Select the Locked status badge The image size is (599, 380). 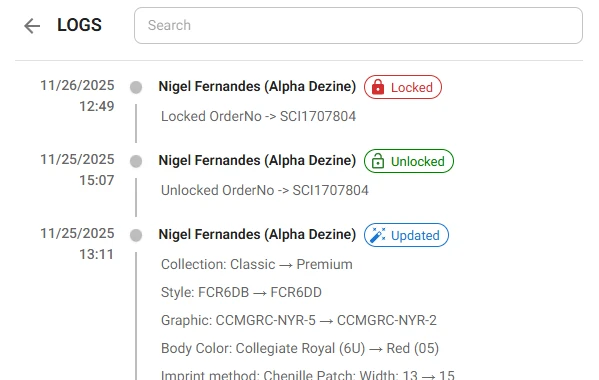click(x=403, y=87)
